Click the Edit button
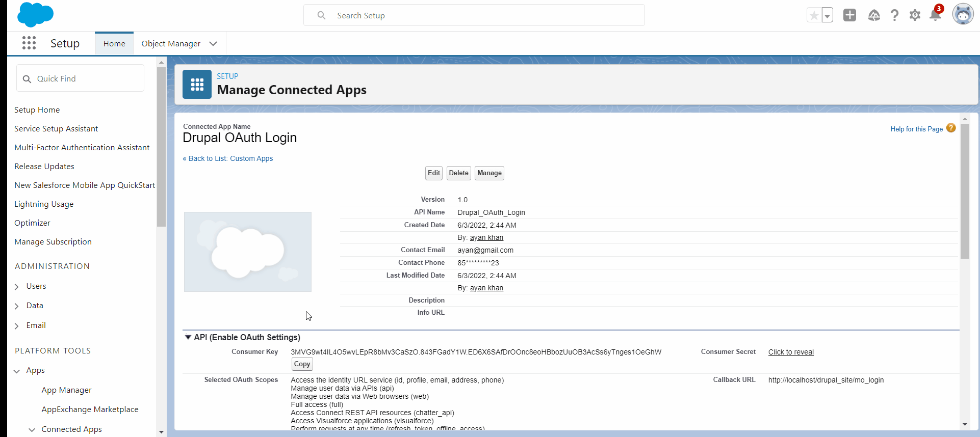Image resolution: width=980 pixels, height=437 pixels. (434, 173)
